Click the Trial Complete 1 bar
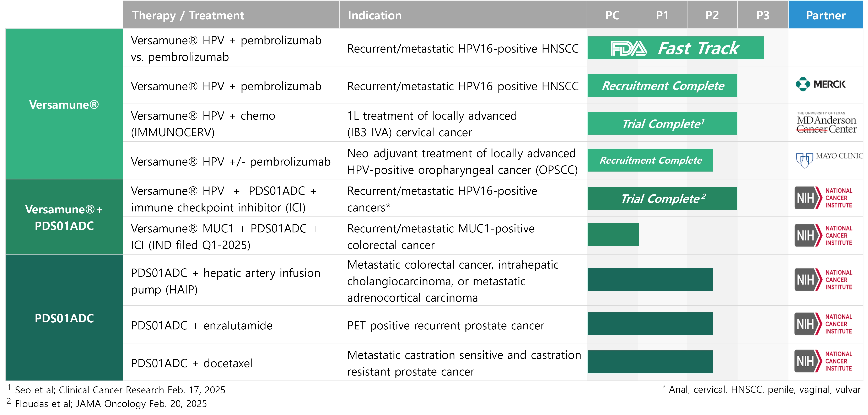The image size is (868, 415). click(662, 124)
